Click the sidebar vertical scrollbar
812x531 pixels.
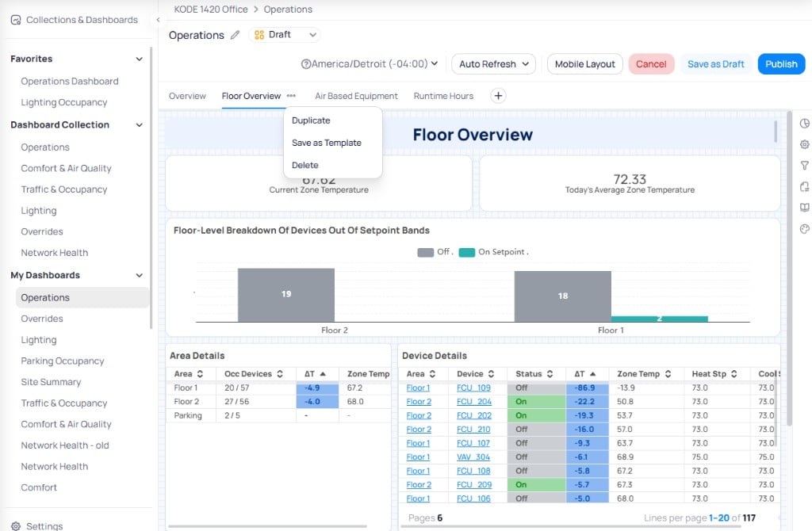coord(151,188)
